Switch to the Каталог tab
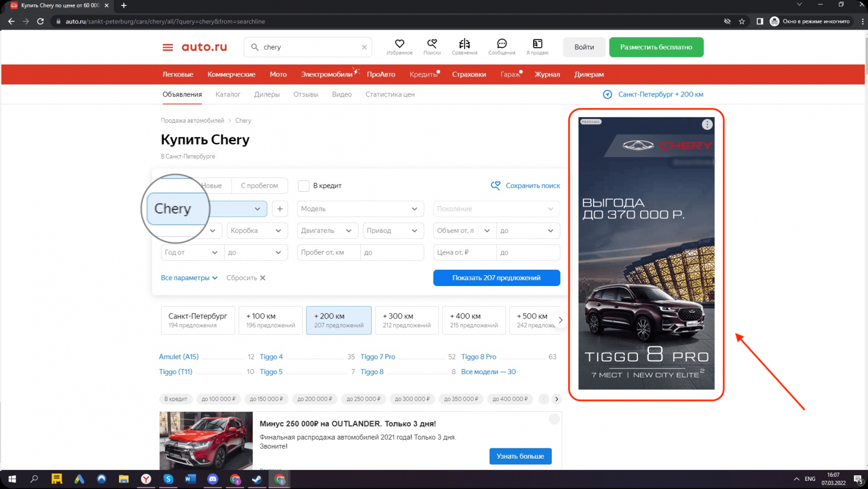This screenshot has width=868, height=489. (227, 94)
